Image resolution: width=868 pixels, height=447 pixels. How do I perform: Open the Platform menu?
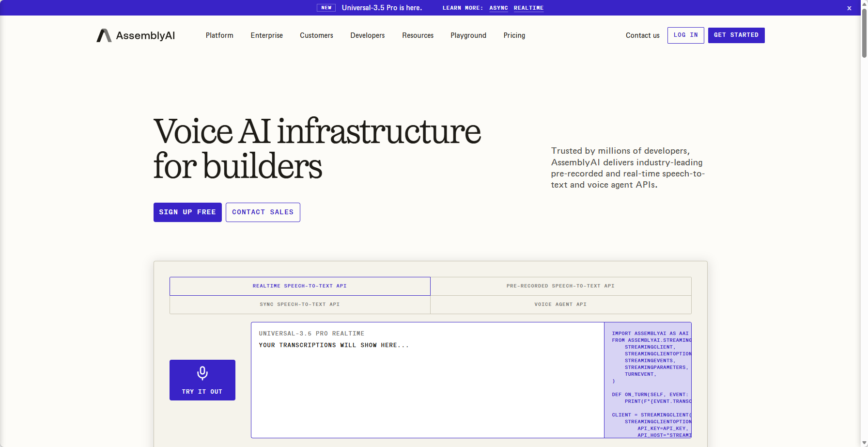(219, 35)
